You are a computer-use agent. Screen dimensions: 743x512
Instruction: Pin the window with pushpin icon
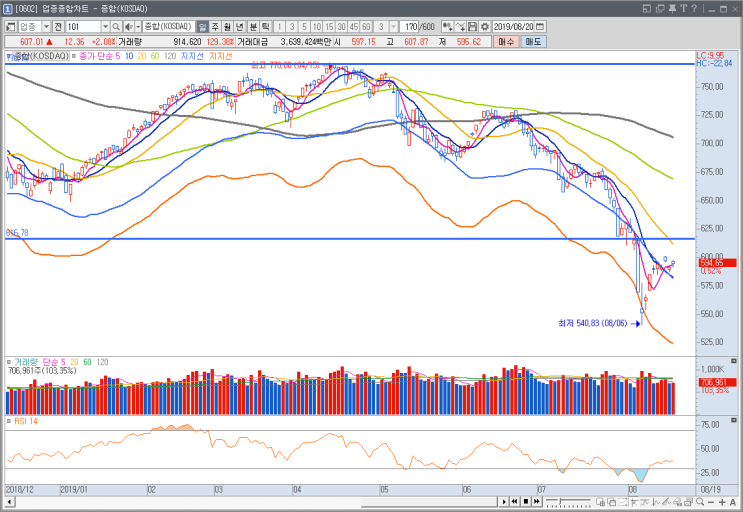[x=672, y=9]
